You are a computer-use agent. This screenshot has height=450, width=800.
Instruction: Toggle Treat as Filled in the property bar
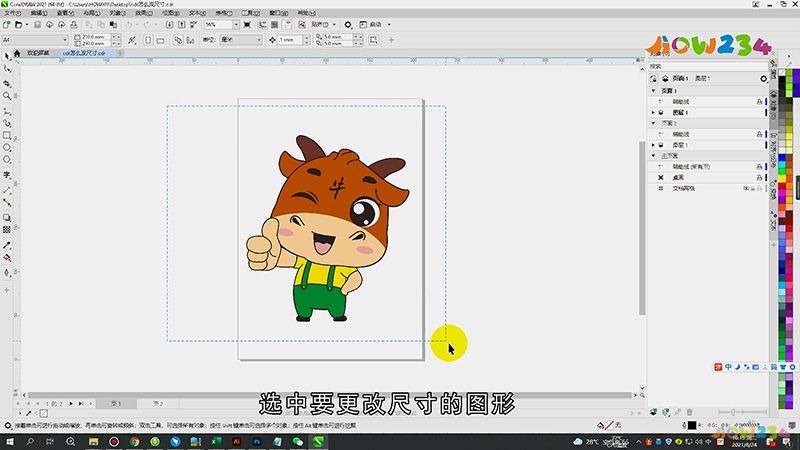(373, 40)
